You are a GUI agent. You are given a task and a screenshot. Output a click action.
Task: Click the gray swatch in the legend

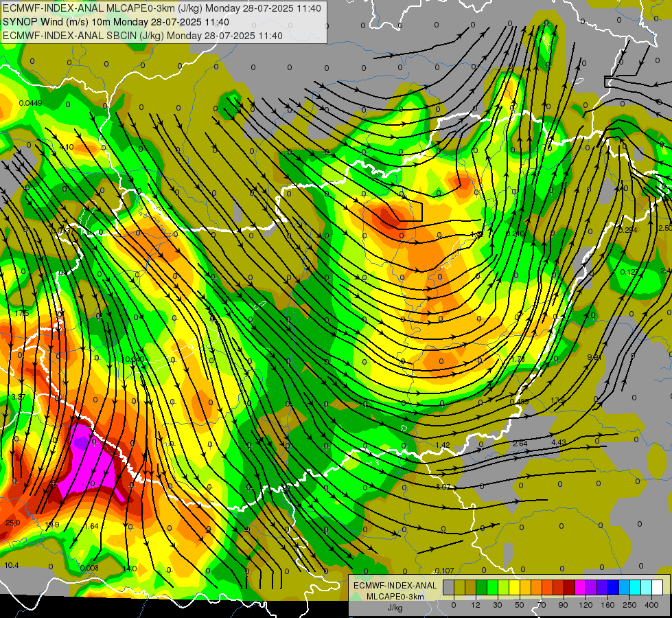point(449,588)
